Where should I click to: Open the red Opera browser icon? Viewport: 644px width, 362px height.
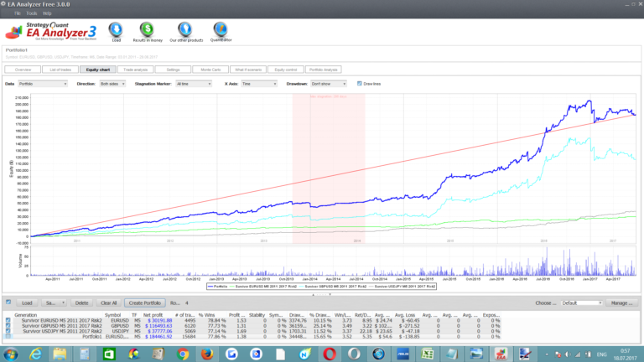330,354
